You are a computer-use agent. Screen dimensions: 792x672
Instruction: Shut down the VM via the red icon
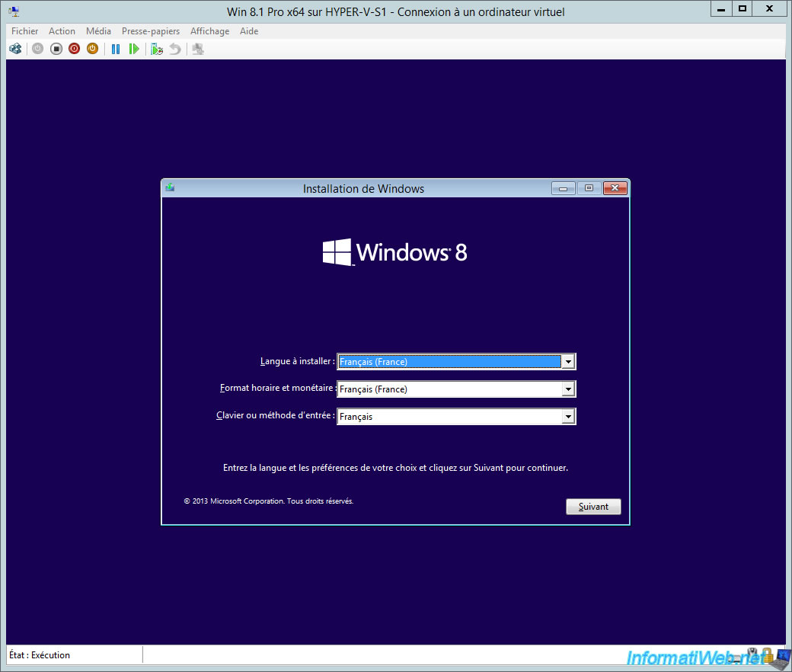[75, 49]
